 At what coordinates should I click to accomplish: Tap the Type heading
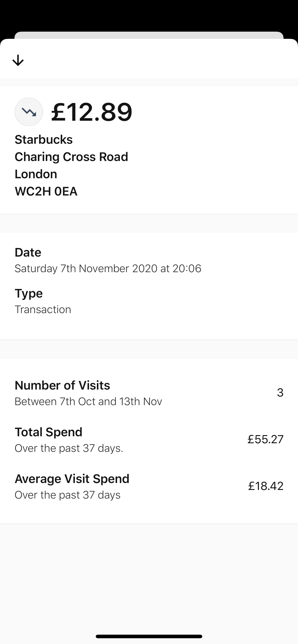[x=29, y=293]
